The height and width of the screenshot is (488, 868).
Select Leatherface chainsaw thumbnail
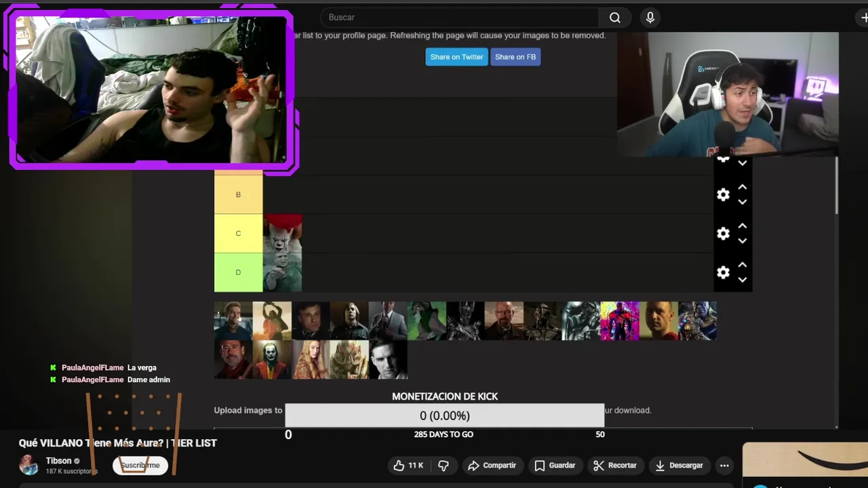pos(272,321)
